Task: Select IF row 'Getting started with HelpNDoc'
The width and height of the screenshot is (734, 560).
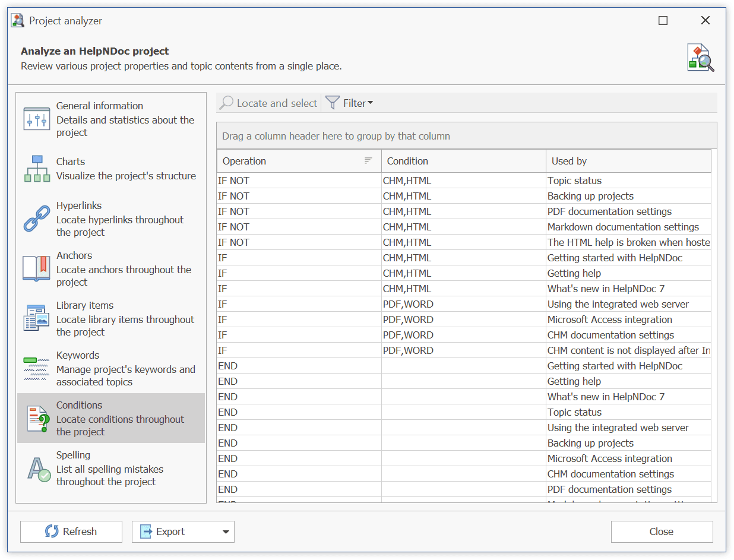Action: 464,258
